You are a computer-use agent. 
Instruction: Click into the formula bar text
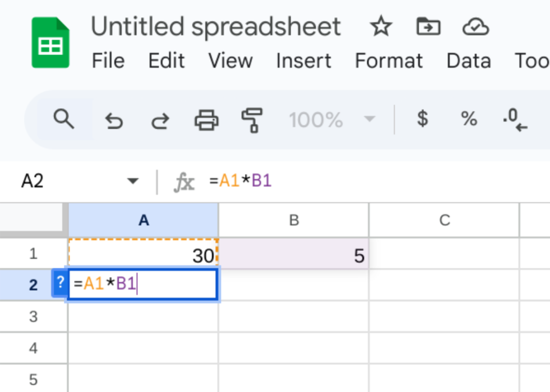pyautogui.click(x=336, y=181)
